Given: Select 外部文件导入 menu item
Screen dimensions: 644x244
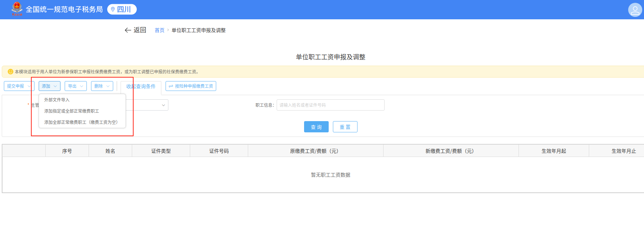Looking at the screenshot, I should click(x=57, y=100).
